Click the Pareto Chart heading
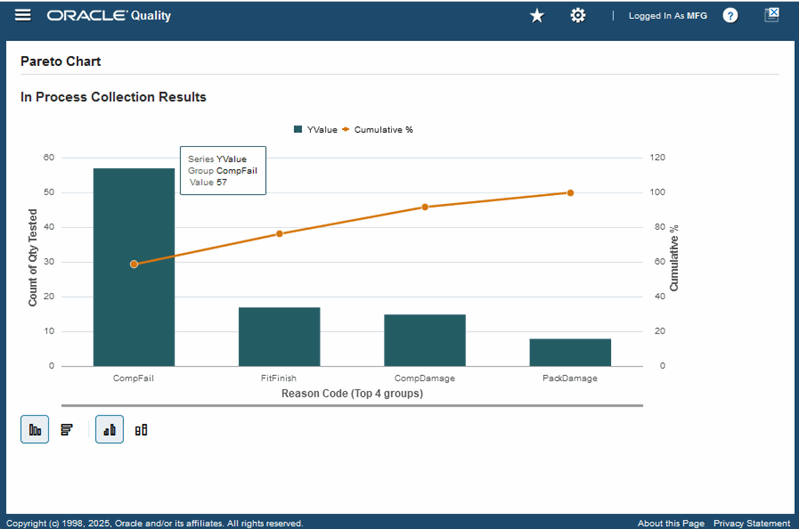This screenshot has height=529, width=799. tap(61, 61)
